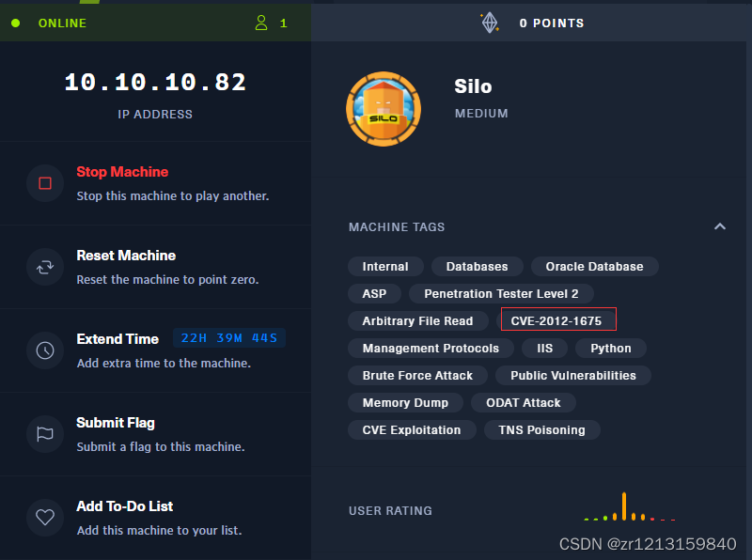Select the Penetration Tester Level 2 tag

[501, 293]
